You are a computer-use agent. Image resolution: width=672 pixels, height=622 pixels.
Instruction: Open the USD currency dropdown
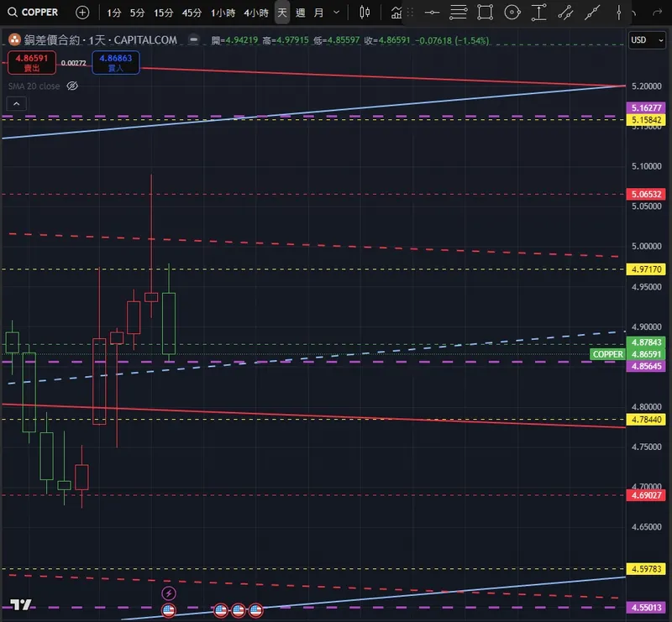tap(647, 40)
